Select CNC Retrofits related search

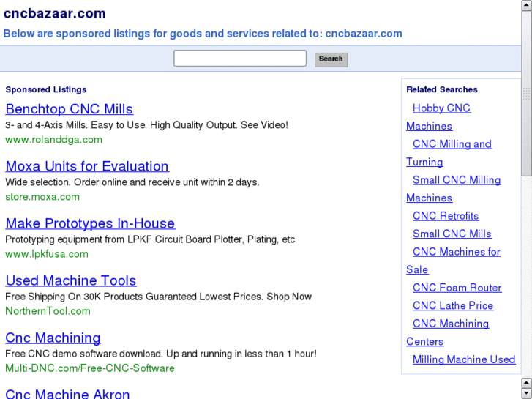pyautogui.click(x=446, y=216)
